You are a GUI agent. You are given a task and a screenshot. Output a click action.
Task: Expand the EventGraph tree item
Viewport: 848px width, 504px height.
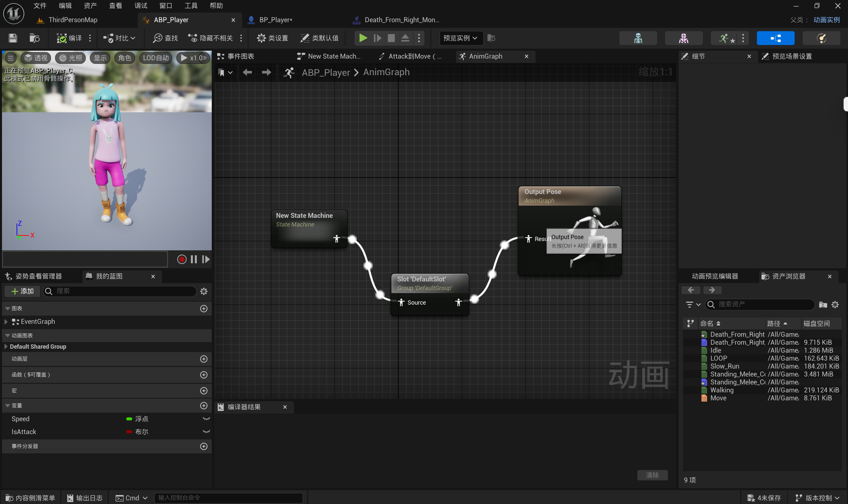coord(6,322)
